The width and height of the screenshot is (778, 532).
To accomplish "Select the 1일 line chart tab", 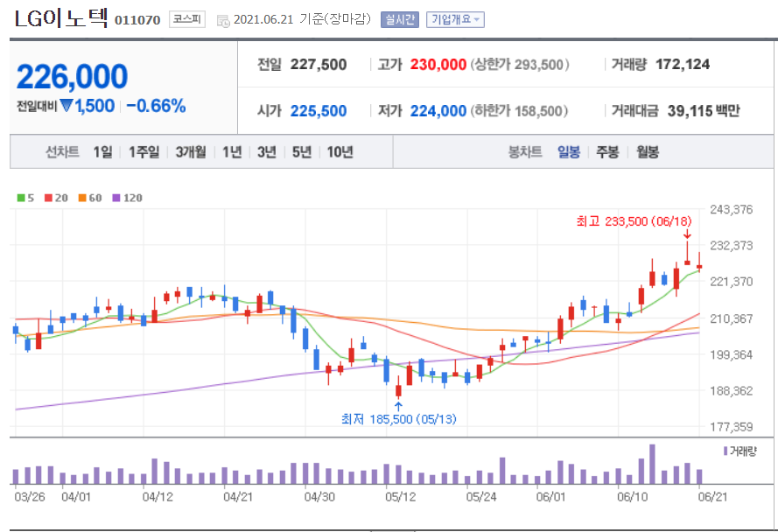I will click(102, 152).
